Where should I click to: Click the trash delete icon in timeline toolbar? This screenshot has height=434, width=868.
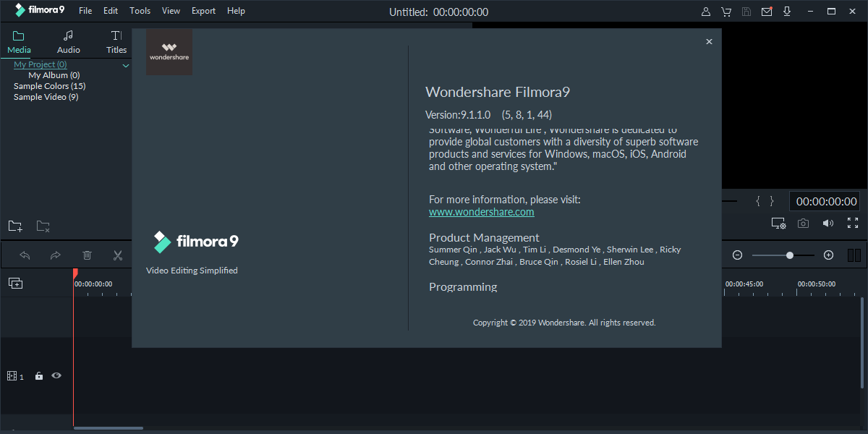(x=87, y=255)
